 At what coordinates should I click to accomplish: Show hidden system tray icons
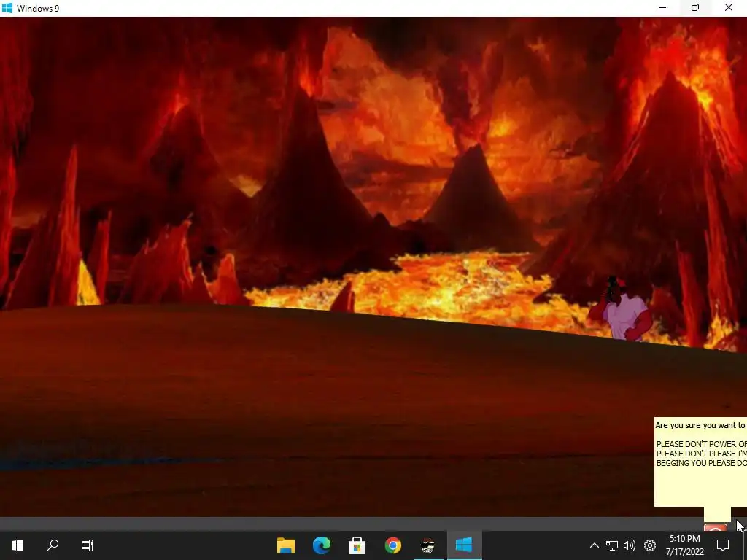click(594, 545)
